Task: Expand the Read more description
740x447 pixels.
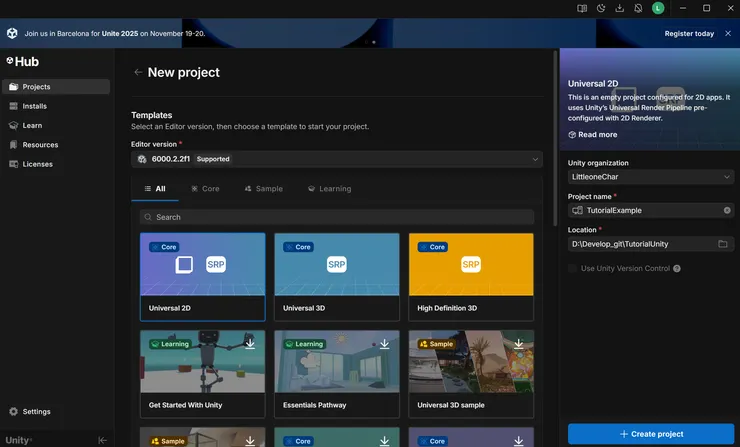Action: point(597,135)
